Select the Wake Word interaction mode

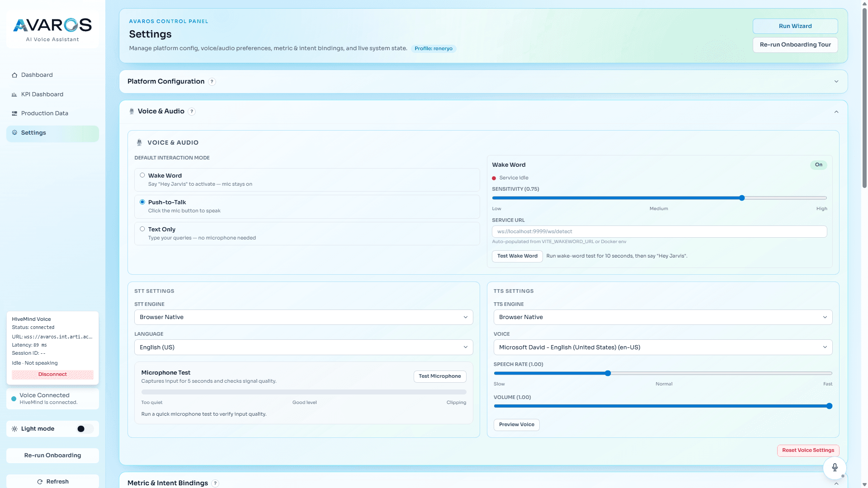tap(142, 175)
